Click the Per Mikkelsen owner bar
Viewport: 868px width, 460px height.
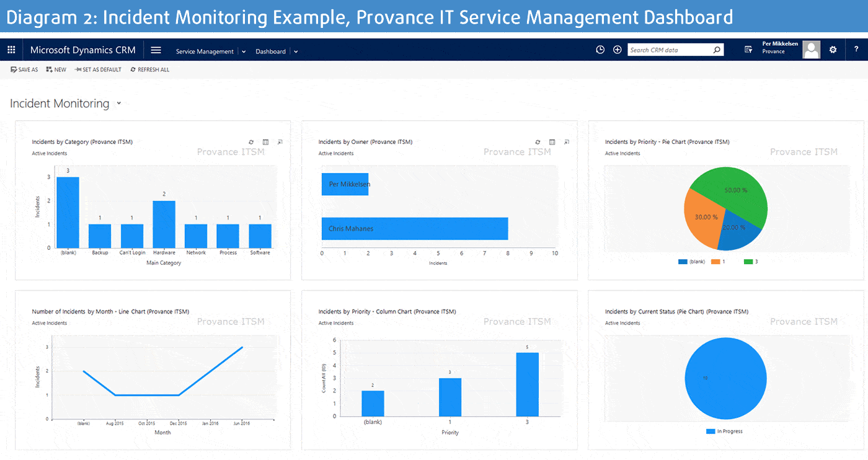coord(345,184)
